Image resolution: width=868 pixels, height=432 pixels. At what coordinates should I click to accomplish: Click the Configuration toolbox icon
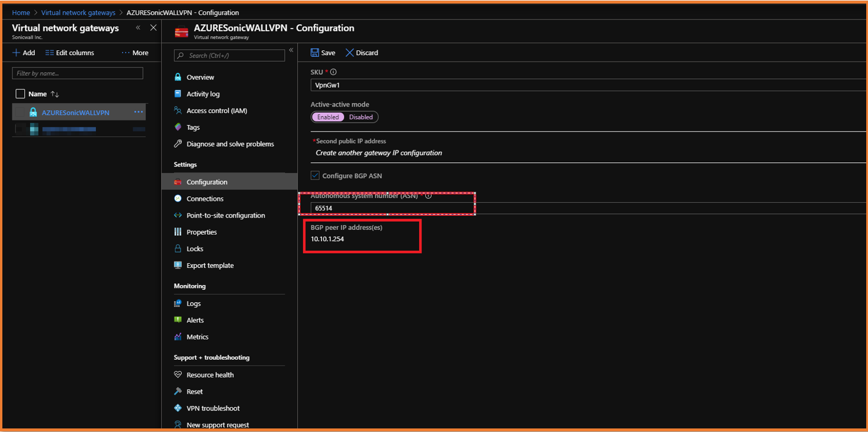point(178,182)
